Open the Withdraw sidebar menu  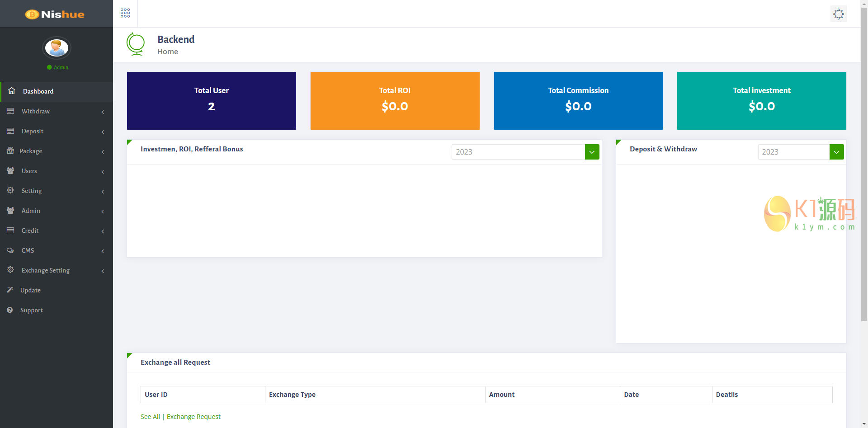[x=57, y=111]
